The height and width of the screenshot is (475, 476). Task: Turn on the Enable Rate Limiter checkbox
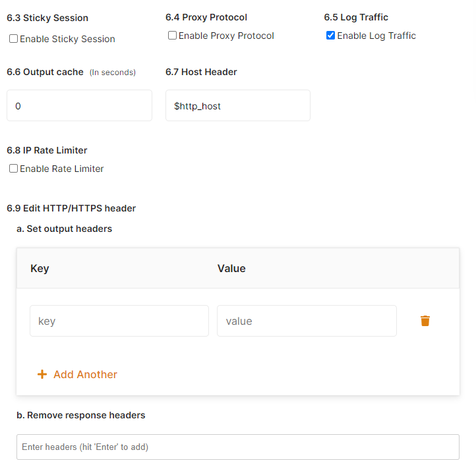pyautogui.click(x=13, y=169)
